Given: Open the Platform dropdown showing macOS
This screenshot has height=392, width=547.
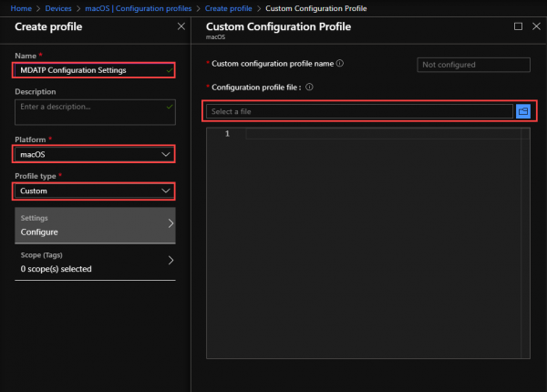Looking at the screenshot, I should pyautogui.click(x=94, y=154).
